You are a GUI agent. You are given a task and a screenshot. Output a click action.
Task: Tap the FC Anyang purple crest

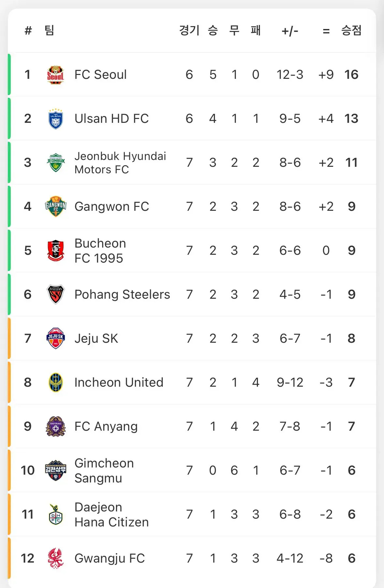point(56,426)
